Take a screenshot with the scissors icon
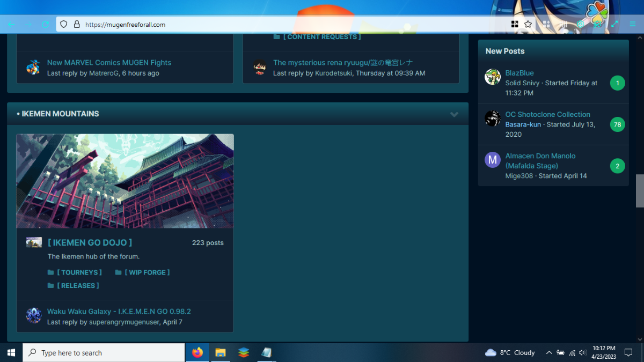Image resolution: width=644 pixels, height=362 pixels. [x=597, y=24]
